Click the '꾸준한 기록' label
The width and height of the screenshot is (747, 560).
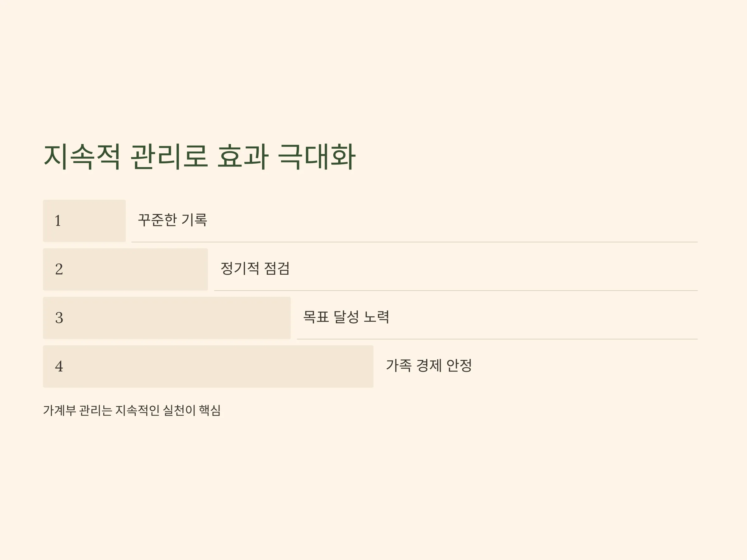[x=172, y=220]
